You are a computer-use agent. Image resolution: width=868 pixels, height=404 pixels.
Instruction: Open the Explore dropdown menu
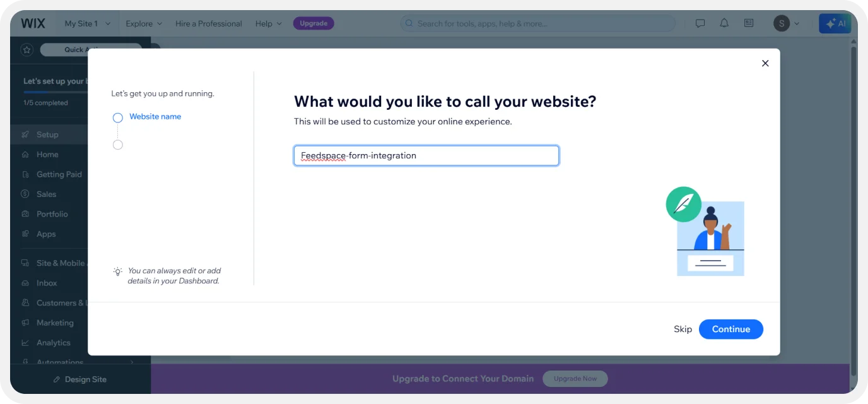point(144,23)
